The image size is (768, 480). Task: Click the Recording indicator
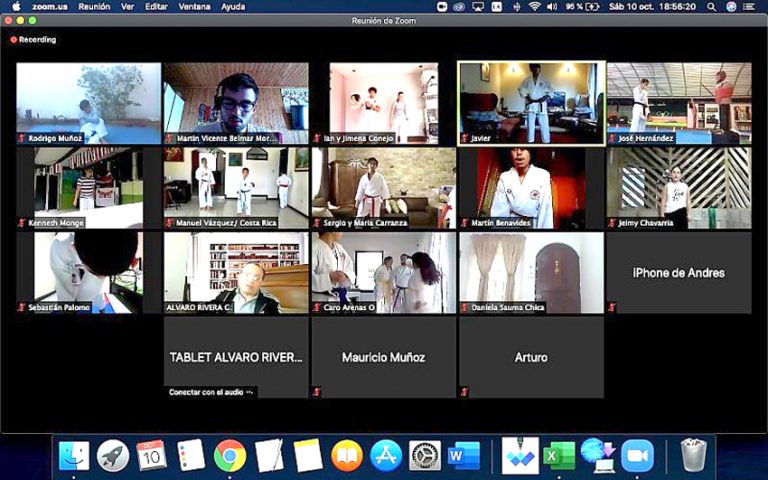click(x=33, y=40)
